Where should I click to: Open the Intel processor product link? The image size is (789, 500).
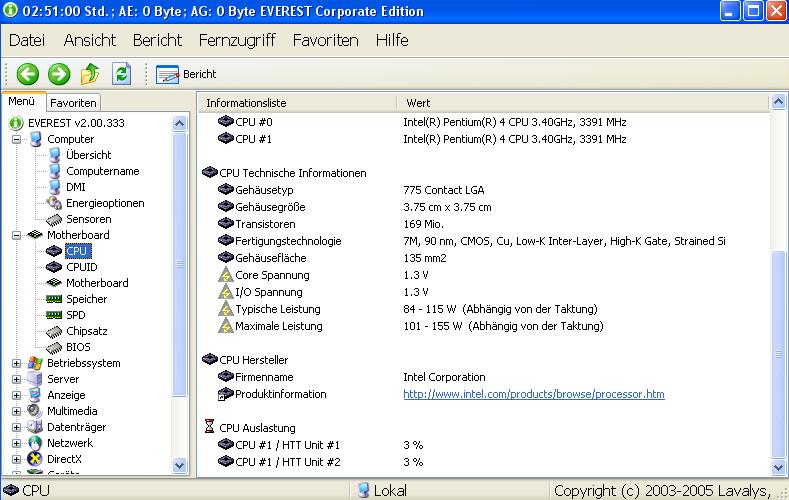click(534, 394)
